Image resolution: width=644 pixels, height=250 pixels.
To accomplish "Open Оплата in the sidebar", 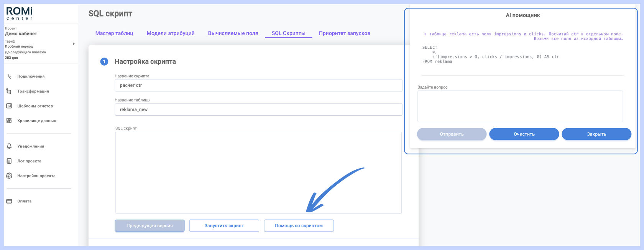I will point(24,201).
